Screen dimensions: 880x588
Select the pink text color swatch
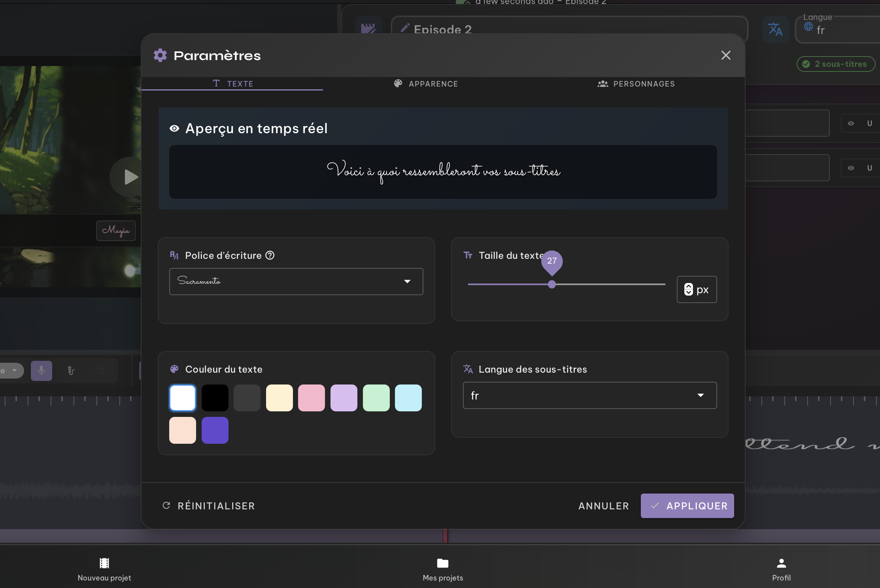(x=312, y=398)
